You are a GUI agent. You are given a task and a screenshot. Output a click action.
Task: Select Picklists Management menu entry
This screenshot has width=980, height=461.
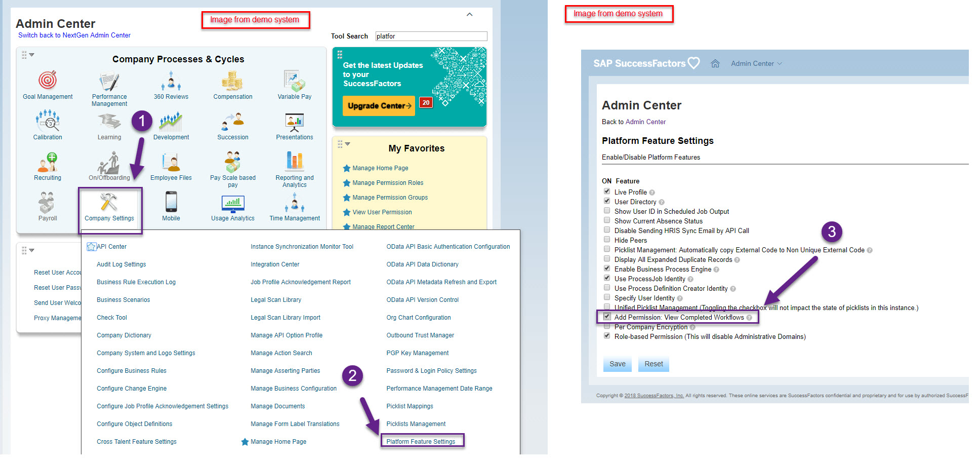pyautogui.click(x=416, y=424)
